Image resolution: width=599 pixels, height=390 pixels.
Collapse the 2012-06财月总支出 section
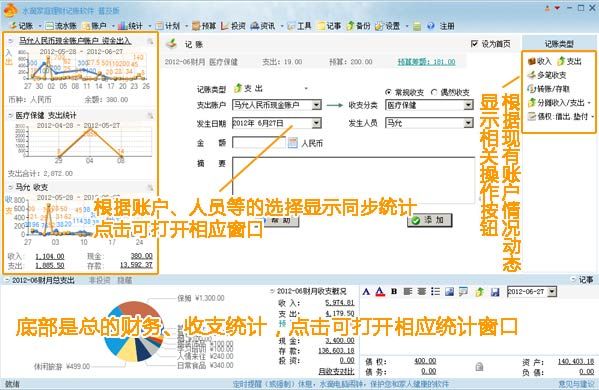pyautogui.click(x=7, y=280)
